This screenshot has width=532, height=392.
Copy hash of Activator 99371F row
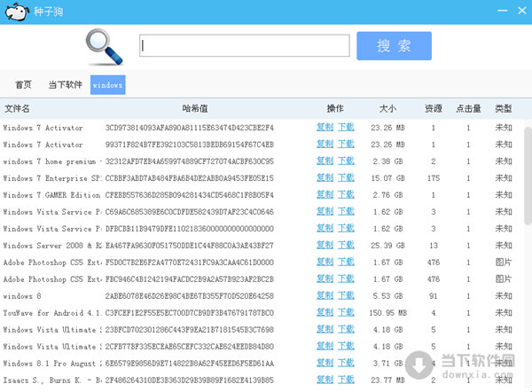tap(325, 145)
